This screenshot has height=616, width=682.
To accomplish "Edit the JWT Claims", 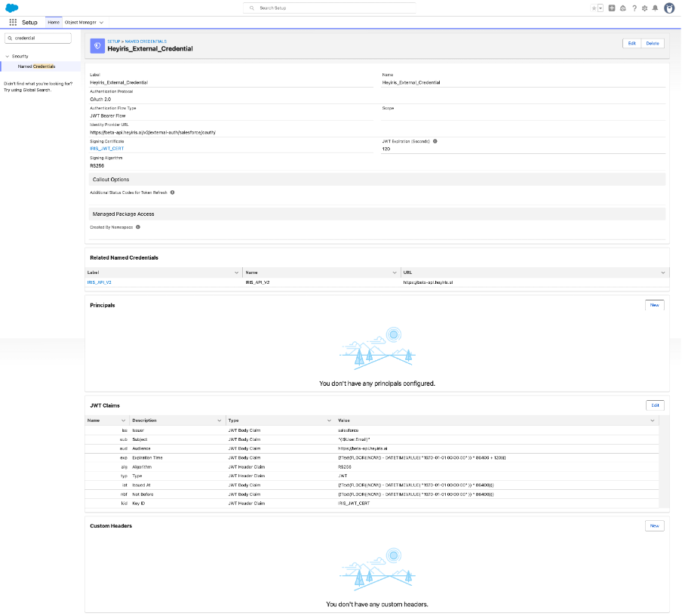I will pyautogui.click(x=655, y=405).
